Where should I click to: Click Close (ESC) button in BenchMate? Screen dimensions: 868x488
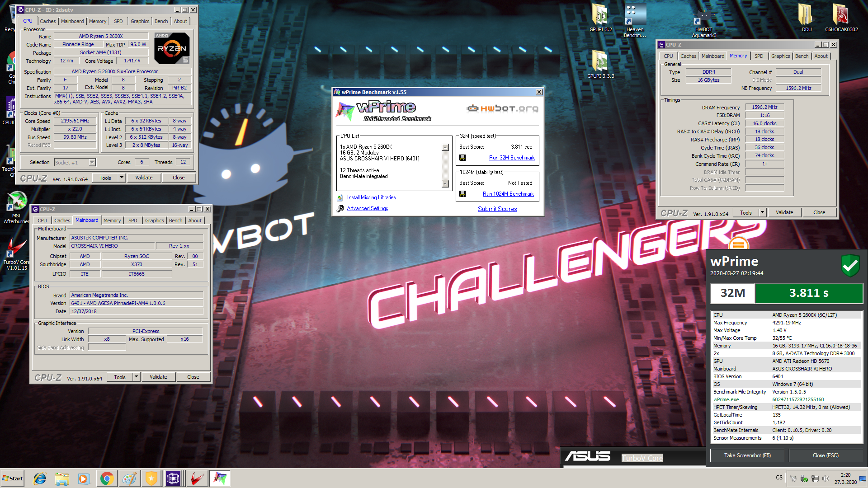tap(826, 455)
